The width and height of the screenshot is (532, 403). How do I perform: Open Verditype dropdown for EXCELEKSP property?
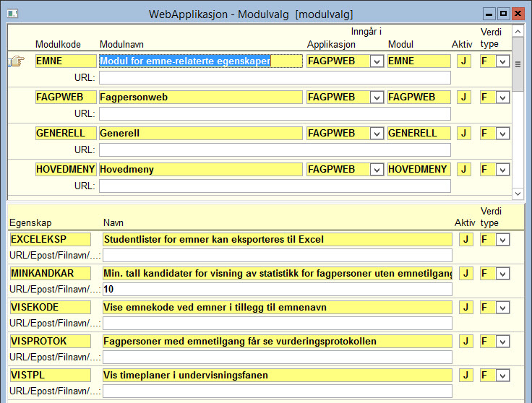(x=502, y=240)
